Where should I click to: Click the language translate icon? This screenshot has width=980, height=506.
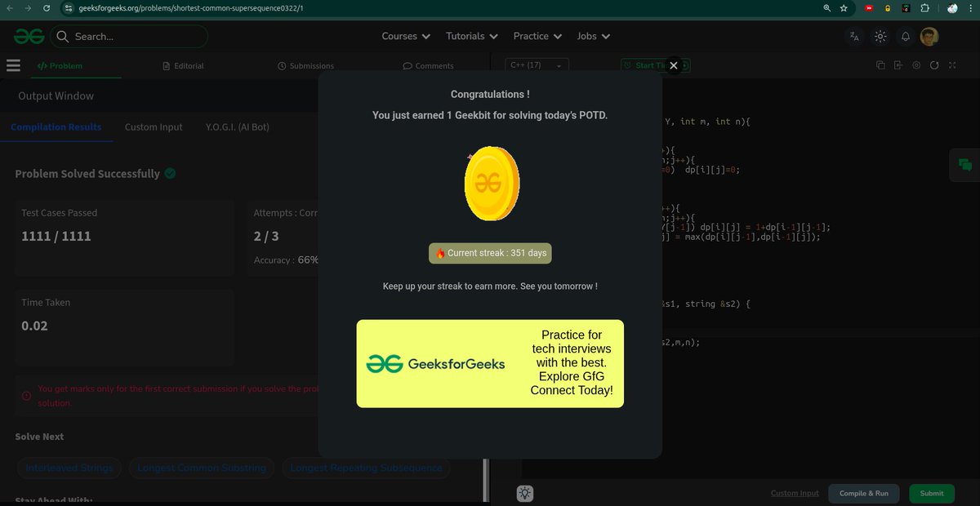coord(854,36)
